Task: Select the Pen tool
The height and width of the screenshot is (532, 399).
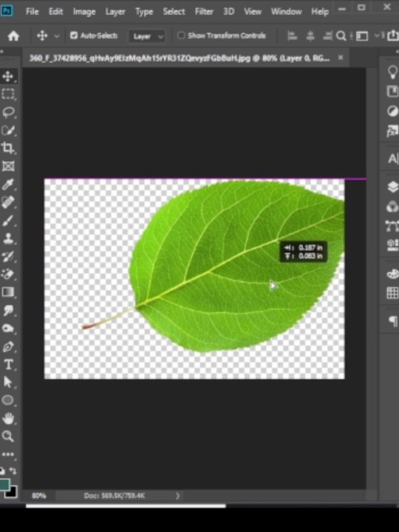Action: pyautogui.click(x=8, y=347)
